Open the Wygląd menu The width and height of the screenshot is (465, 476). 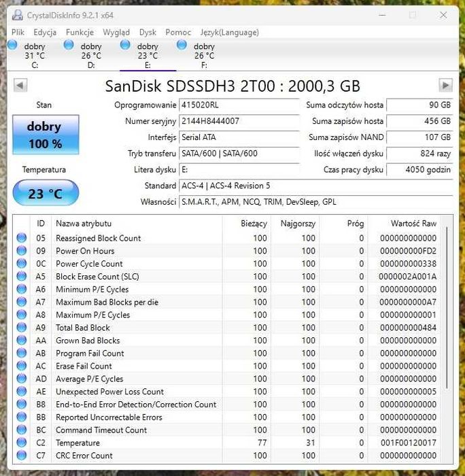tap(116, 32)
